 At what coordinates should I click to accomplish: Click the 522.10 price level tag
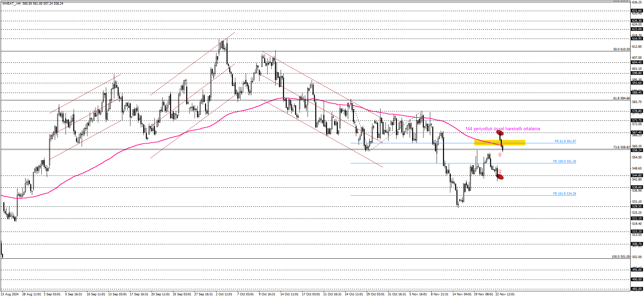click(x=637, y=218)
